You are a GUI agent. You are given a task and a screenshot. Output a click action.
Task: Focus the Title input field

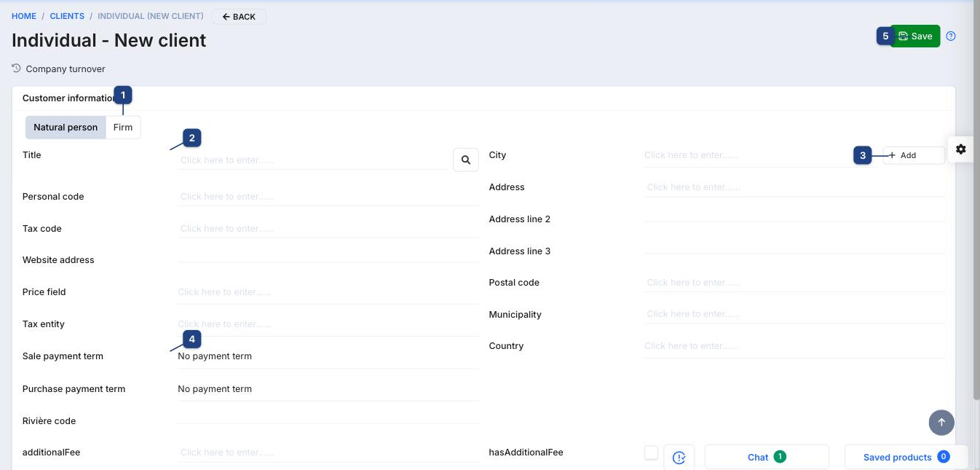coord(313,160)
